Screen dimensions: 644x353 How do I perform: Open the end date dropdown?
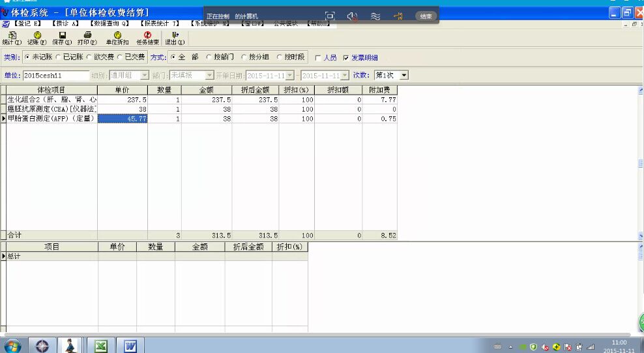345,75
